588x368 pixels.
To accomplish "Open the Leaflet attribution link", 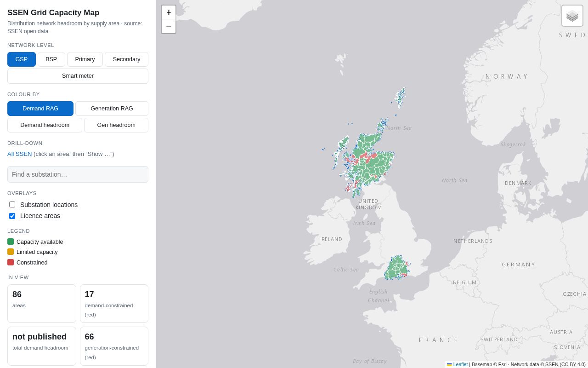I will 460,364.
